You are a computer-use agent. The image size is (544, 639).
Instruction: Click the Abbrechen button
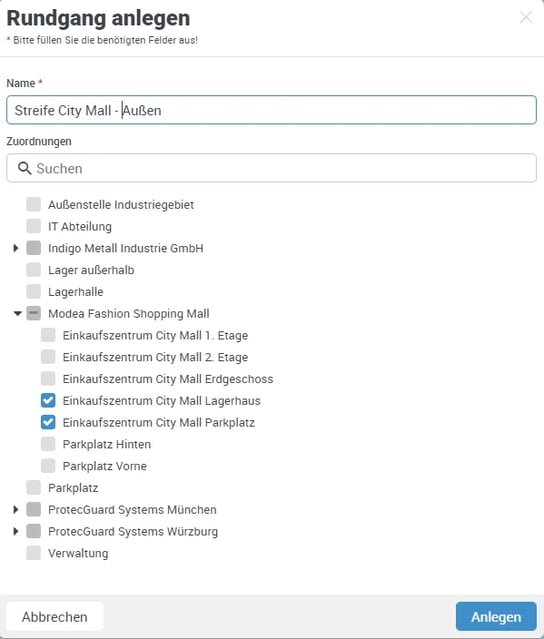55,616
